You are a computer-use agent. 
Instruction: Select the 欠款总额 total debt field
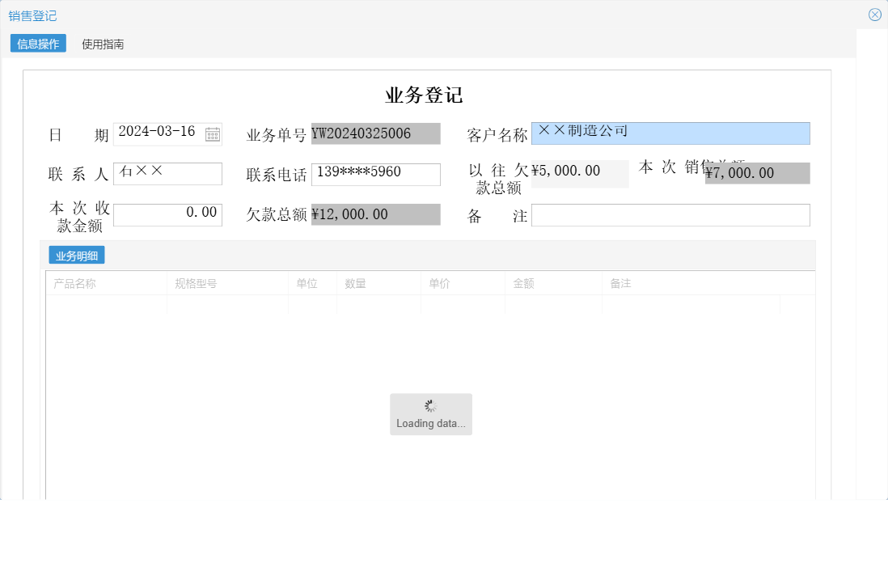coord(375,214)
